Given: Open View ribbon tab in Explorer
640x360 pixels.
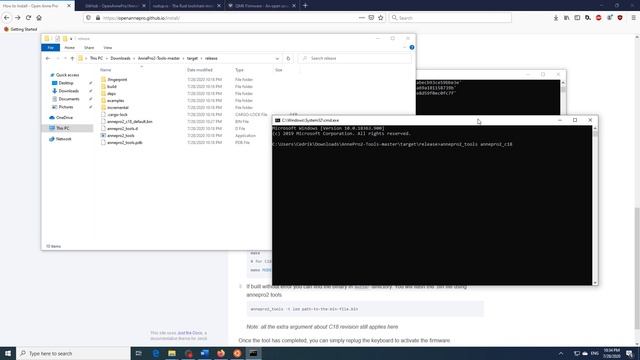Looking at the screenshot, I should [x=107, y=48].
